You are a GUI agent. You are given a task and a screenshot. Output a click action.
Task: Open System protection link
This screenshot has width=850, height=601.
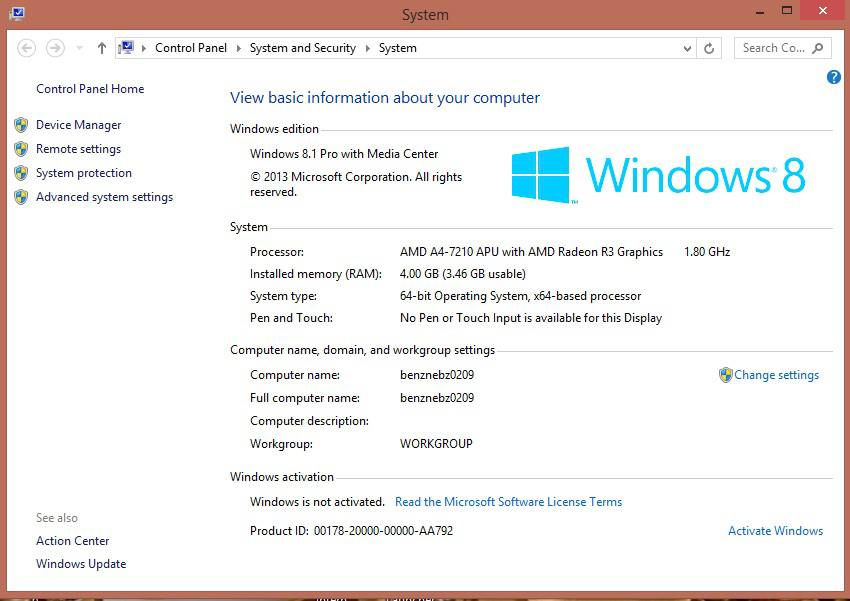click(x=84, y=173)
